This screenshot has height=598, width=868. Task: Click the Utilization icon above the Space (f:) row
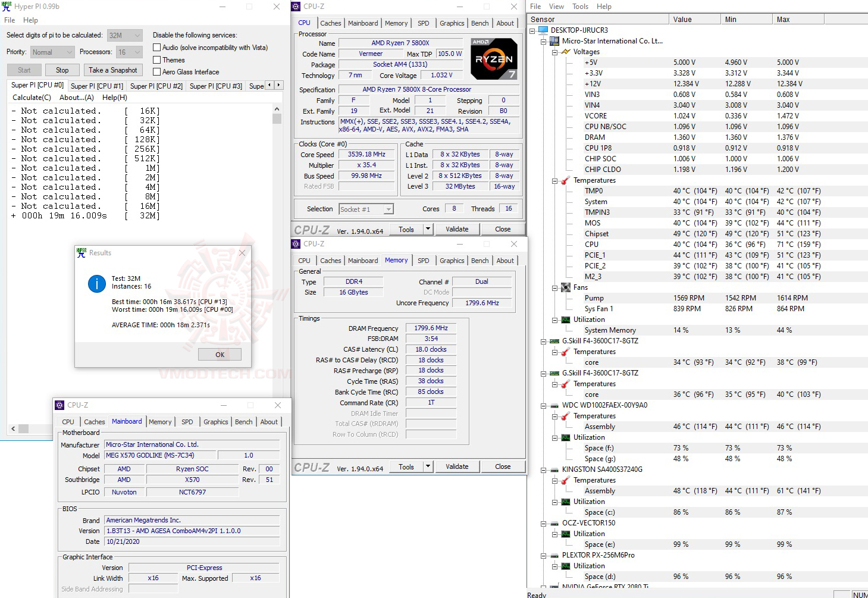pos(566,437)
